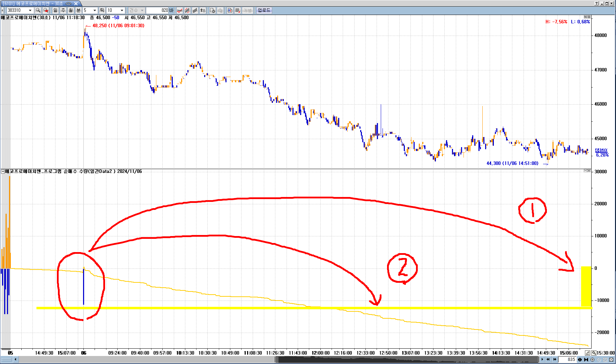Select the line chart type icon

(x=180, y=10)
